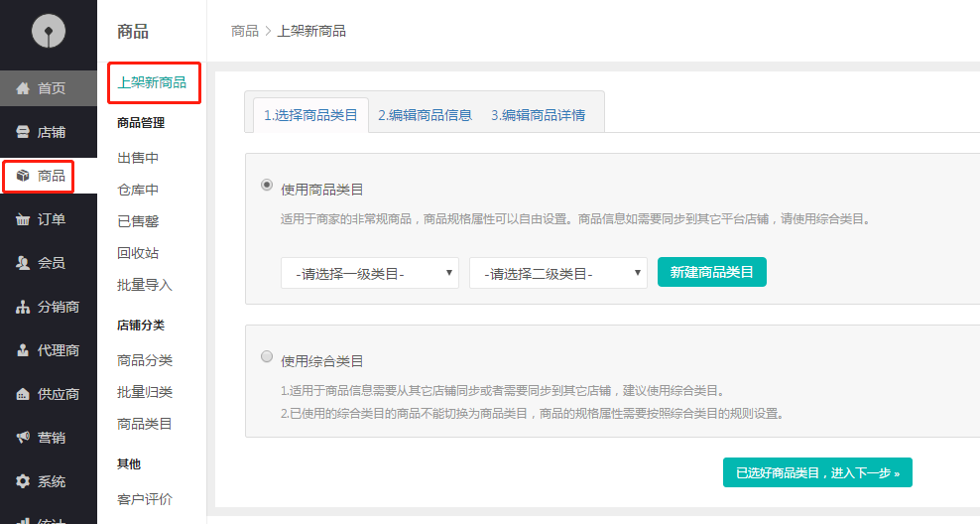
Task: Select the box icon beside 商品
Action: click(x=23, y=176)
